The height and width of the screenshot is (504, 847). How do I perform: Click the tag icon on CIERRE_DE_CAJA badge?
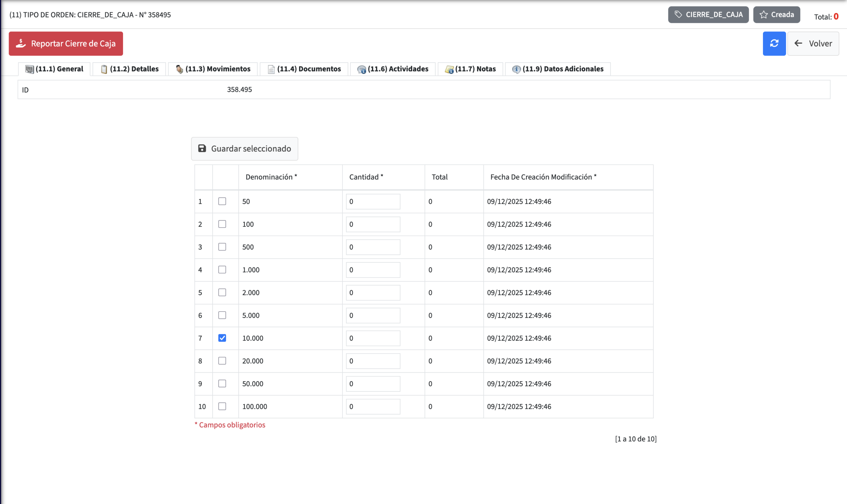(678, 15)
